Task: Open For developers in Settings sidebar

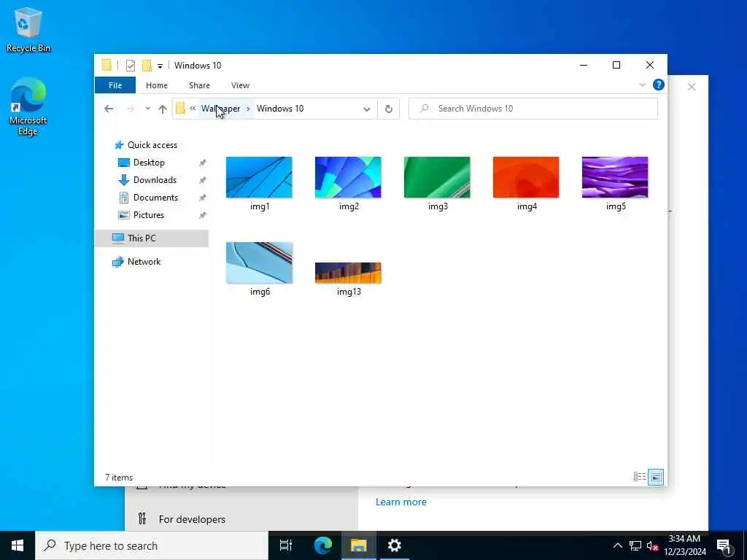Action: click(192, 519)
